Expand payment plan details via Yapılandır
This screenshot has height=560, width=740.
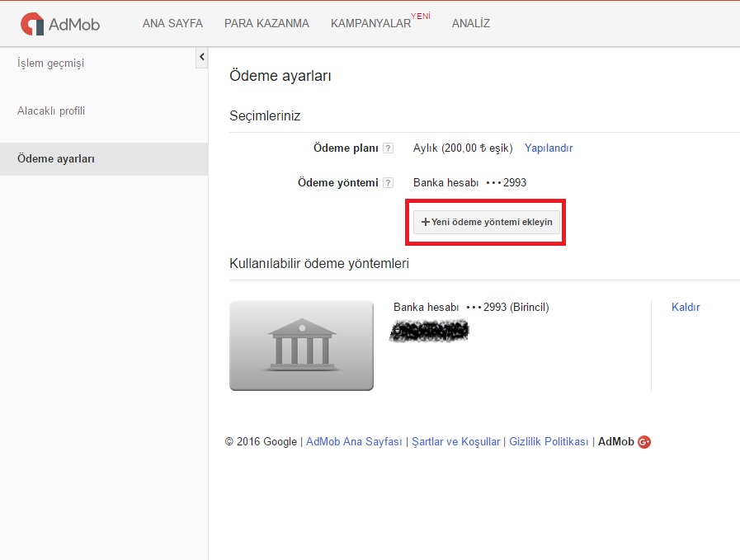(x=549, y=148)
